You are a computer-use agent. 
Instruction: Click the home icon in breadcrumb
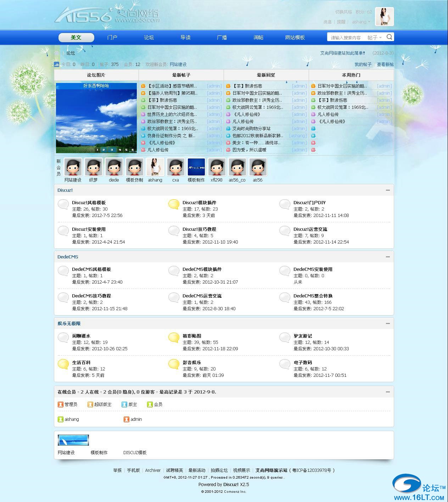(x=57, y=53)
